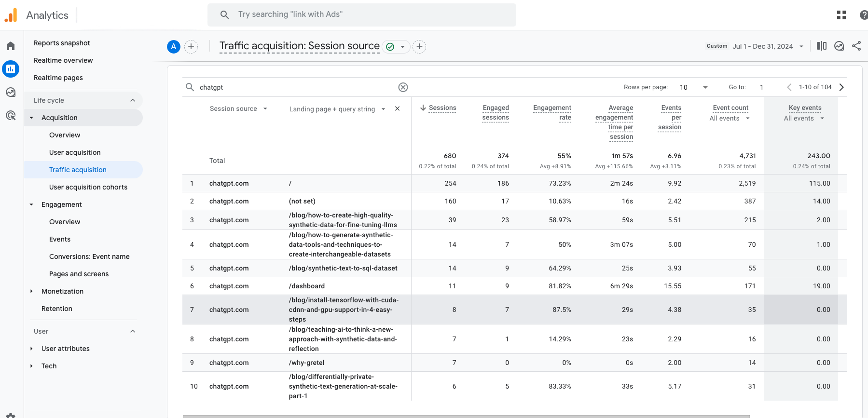
Task: Open the Admin gear at the bottom left
Action: coord(11,415)
